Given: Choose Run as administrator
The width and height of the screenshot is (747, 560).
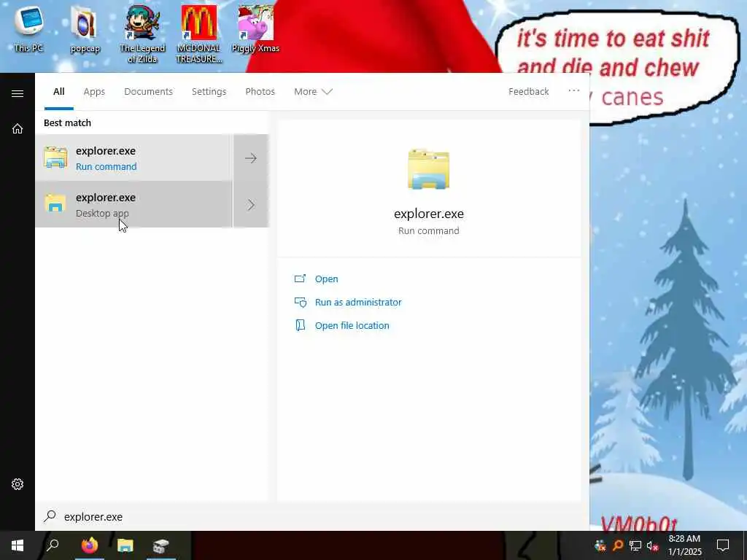Looking at the screenshot, I should 358,302.
